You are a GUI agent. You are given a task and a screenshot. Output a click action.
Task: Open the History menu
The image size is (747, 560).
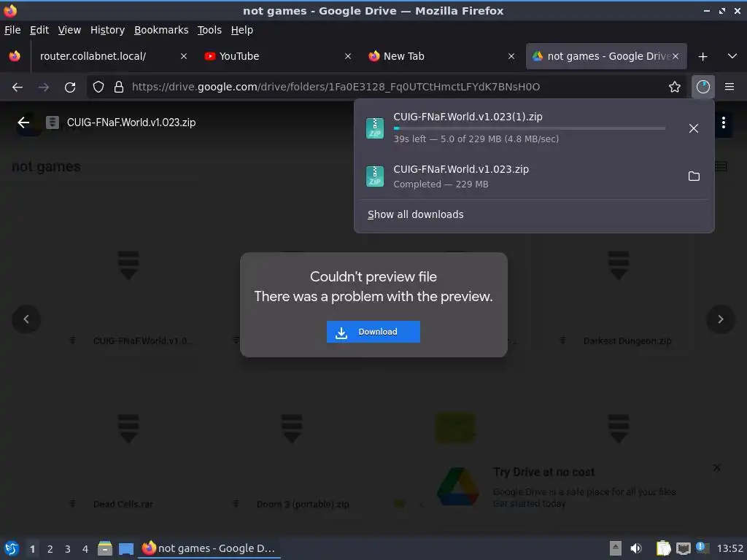tap(108, 30)
